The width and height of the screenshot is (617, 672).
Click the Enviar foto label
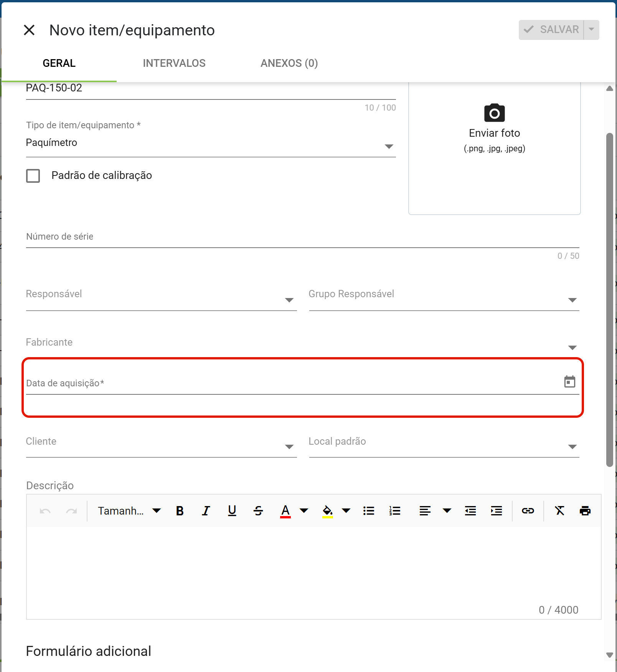point(494,133)
